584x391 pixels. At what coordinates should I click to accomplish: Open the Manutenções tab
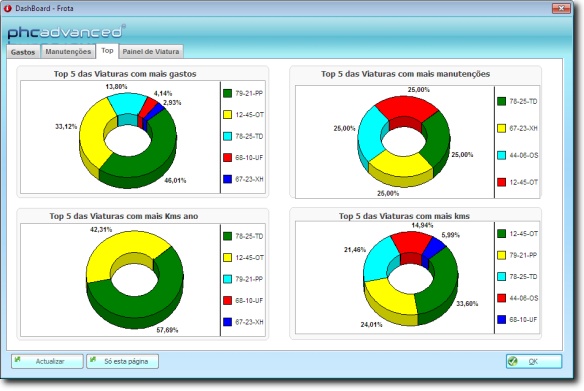click(x=68, y=52)
